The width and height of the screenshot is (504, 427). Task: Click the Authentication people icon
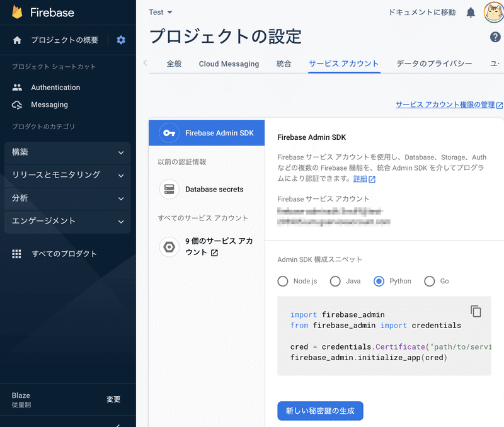(x=17, y=88)
